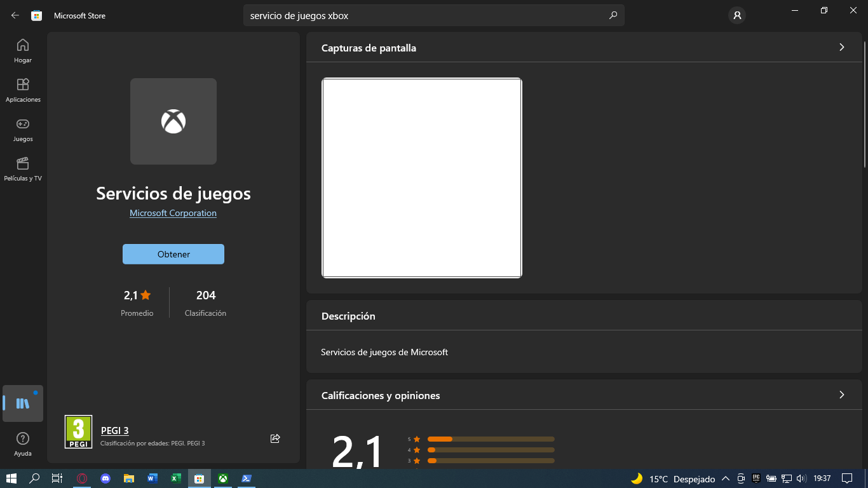Click the Xbox app logo tile

(x=173, y=121)
